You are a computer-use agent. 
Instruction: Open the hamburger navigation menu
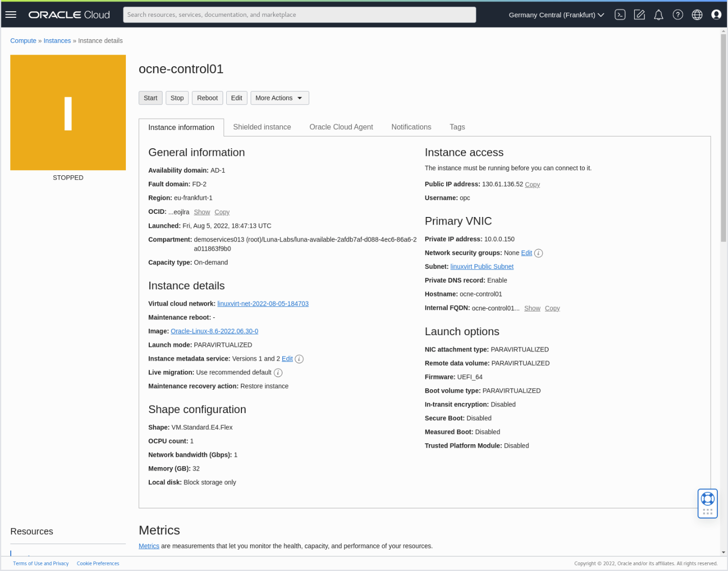pos(11,14)
